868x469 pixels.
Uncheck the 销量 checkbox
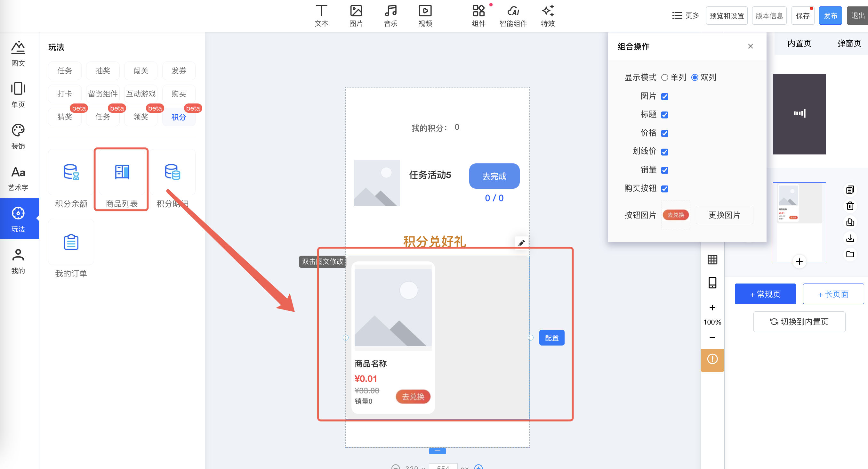[x=664, y=170]
